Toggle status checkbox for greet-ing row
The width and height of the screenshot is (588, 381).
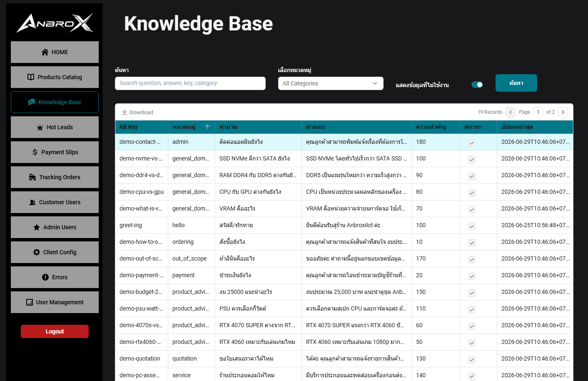point(472,226)
